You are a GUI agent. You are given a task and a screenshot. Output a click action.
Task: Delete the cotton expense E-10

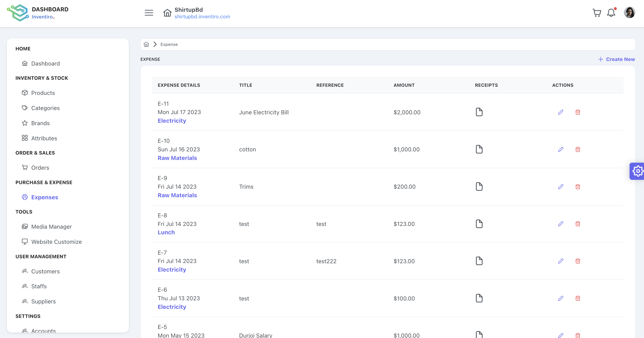click(578, 149)
